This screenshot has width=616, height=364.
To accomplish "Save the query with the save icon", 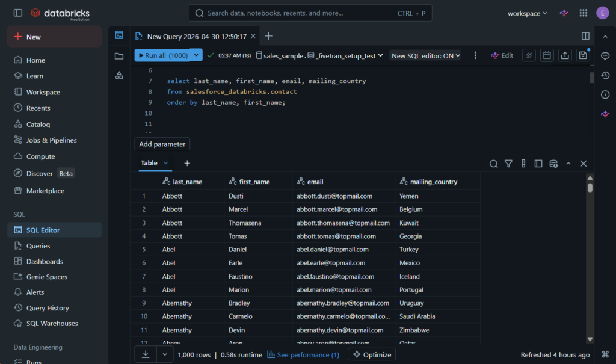I will (x=583, y=55).
